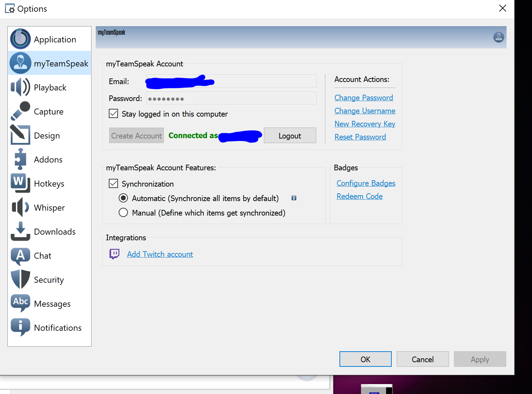This screenshot has height=394, width=532.
Task: Switch to Notifications category label
Action: 58,328
